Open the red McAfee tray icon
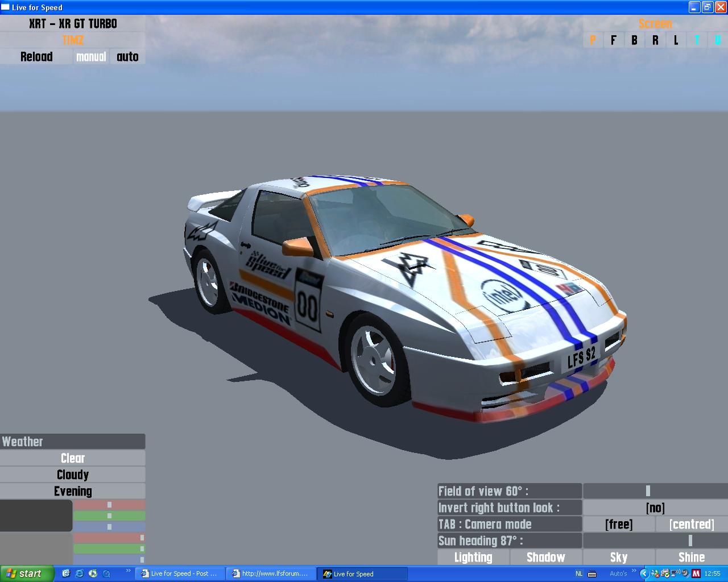Viewport: 728px width, 582px height. [x=696, y=574]
